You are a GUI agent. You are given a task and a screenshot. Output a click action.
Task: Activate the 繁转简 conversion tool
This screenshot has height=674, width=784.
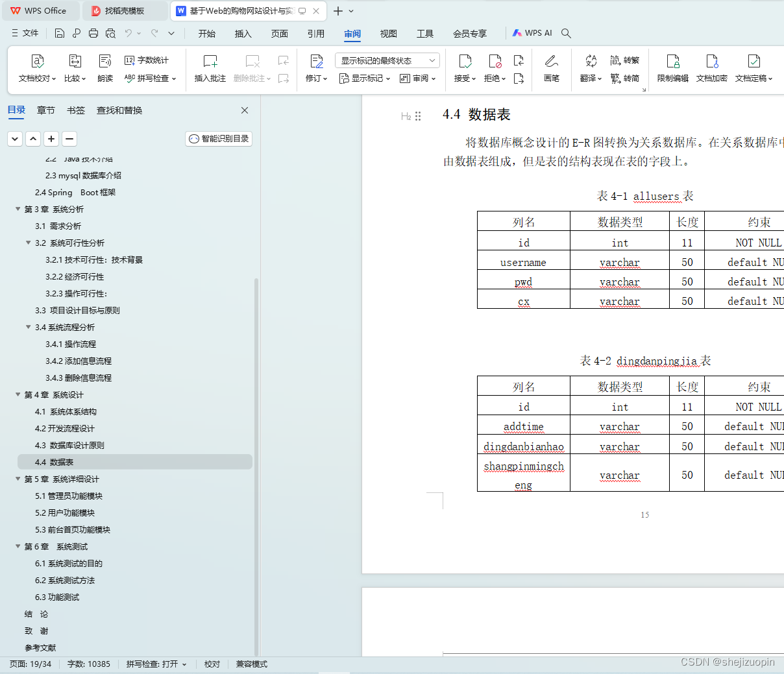click(625, 78)
